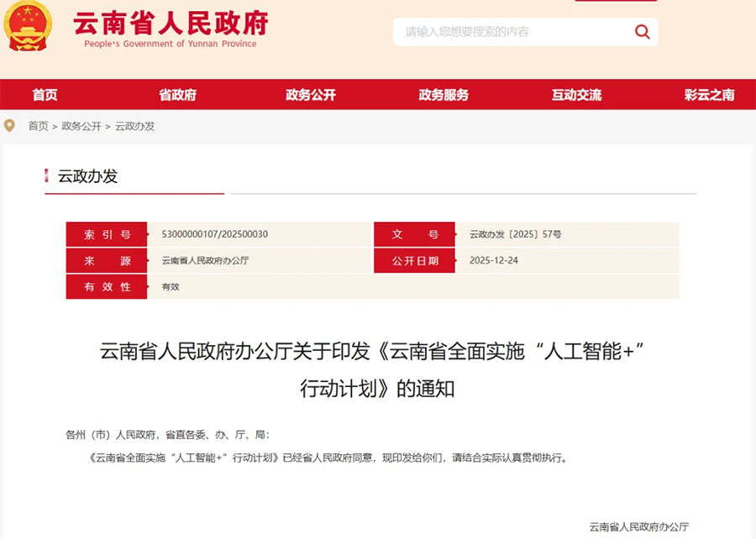Screen dimensions: 756x539
Task: Click the location pin icon in breadcrumb
Action: 10,126
